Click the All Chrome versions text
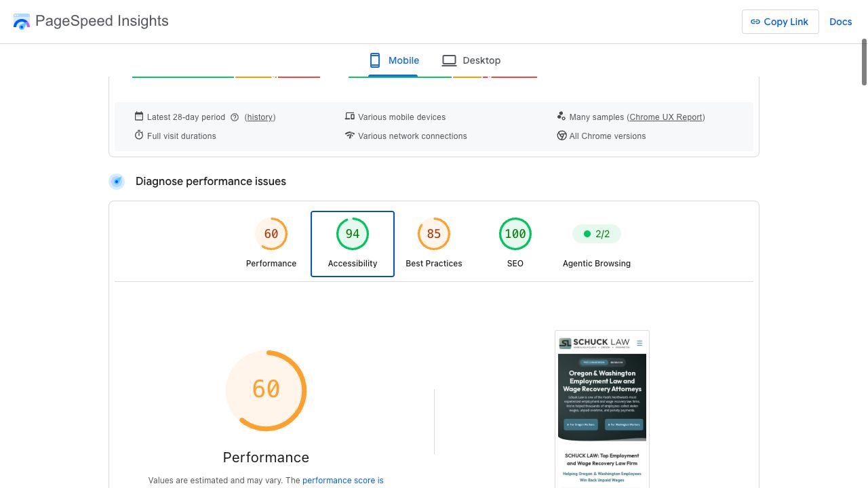 click(x=608, y=136)
